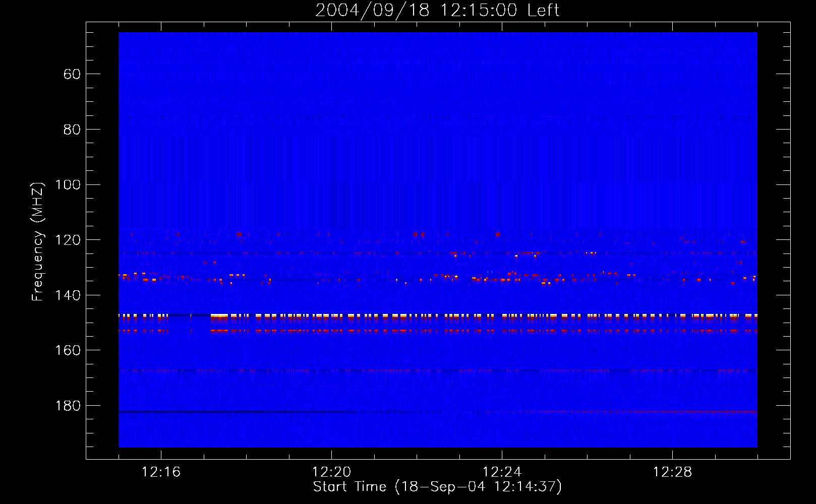This screenshot has height=504, width=816.
Task: Click the 'Start Time (18-Sep-04 12:14:37)' x-axis label
Action: pos(437,487)
